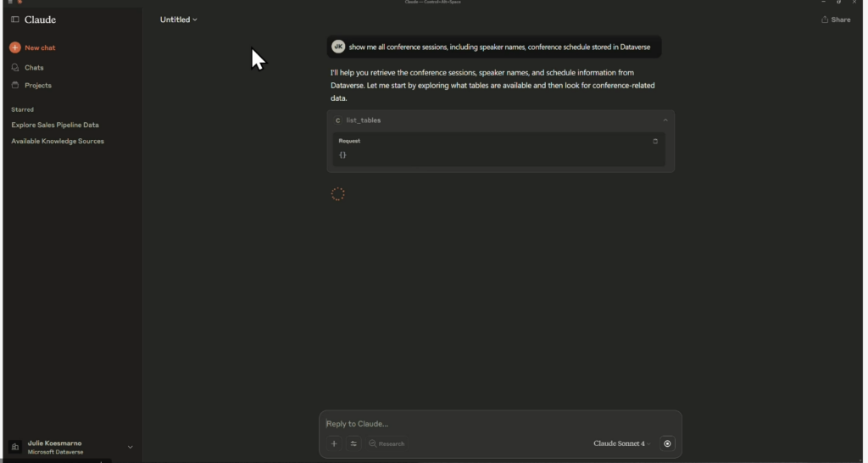The width and height of the screenshot is (868, 463).
Task: Share this conversation
Action: tap(836, 20)
